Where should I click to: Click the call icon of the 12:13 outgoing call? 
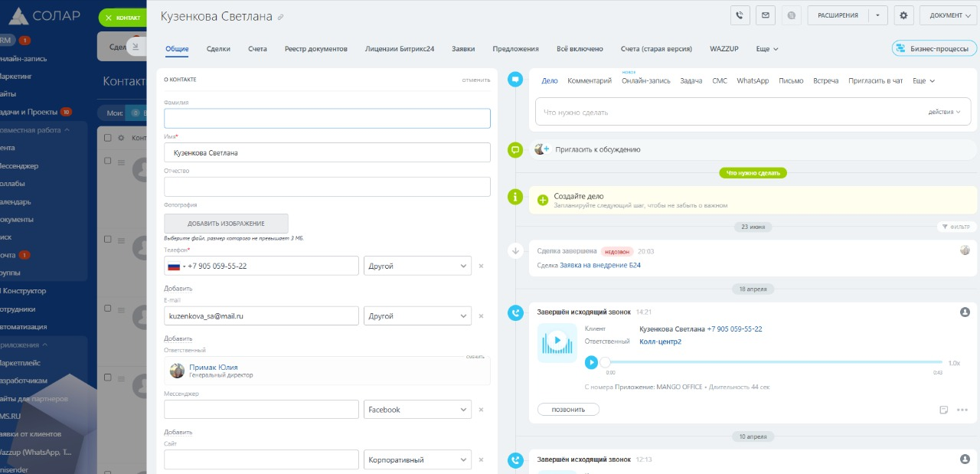[516, 459]
